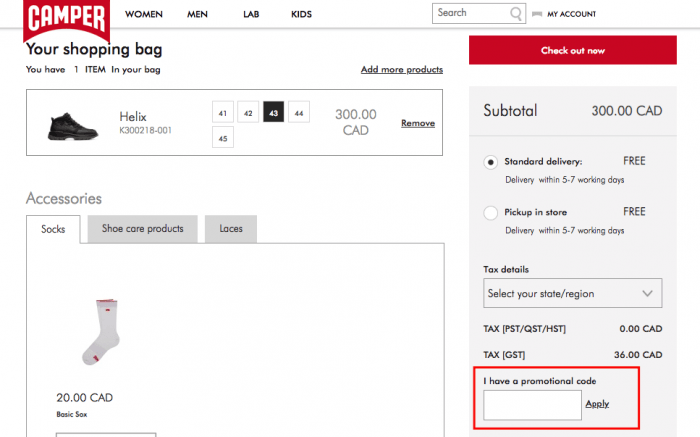Click the Accessories heading

tap(64, 198)
